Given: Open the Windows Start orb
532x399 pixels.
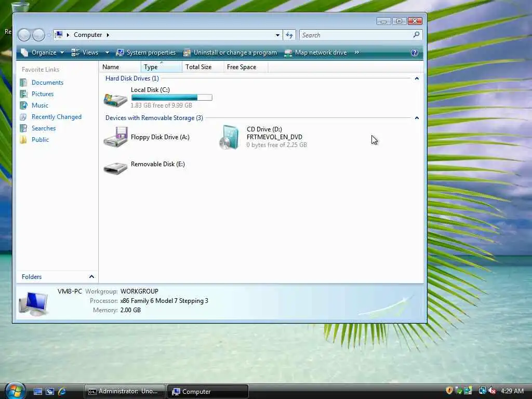Looking at the screenshot, I should [15, 391].
